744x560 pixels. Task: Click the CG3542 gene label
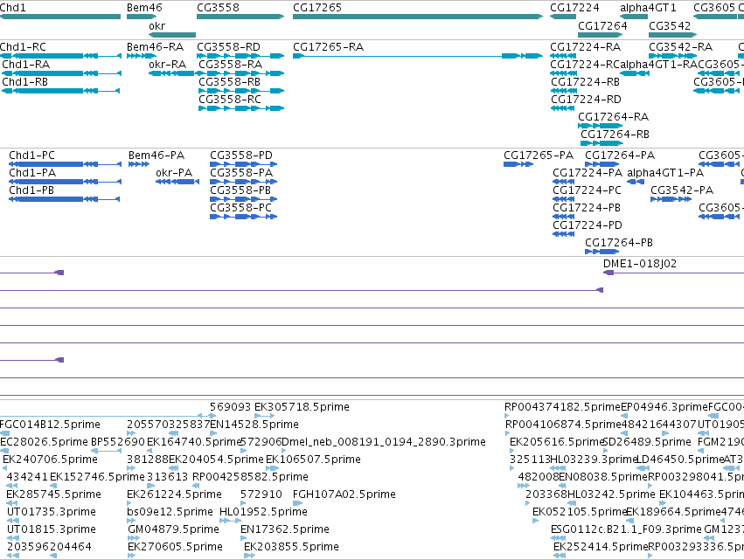click(x=670, y=25)
